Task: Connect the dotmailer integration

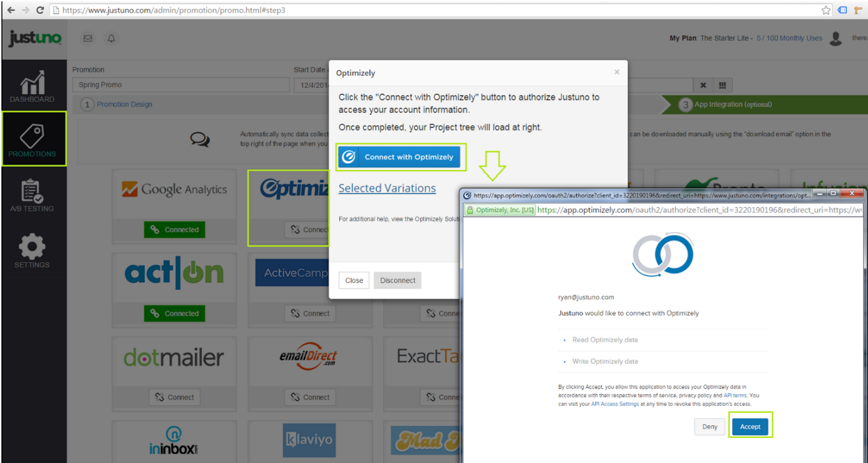Action: [x=174, y=397]
